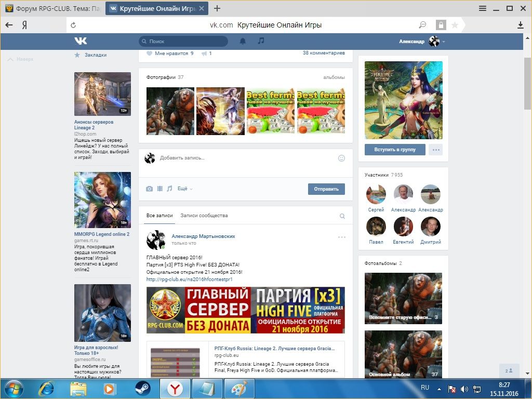532x399 pixels.
Task: Click the group cover picture
Action: point(403,100)
